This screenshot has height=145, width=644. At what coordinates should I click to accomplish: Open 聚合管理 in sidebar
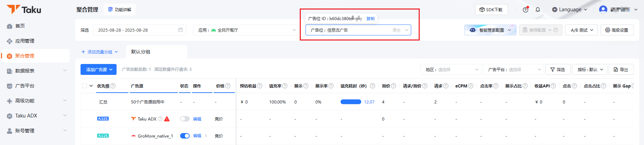click(35, 56)
